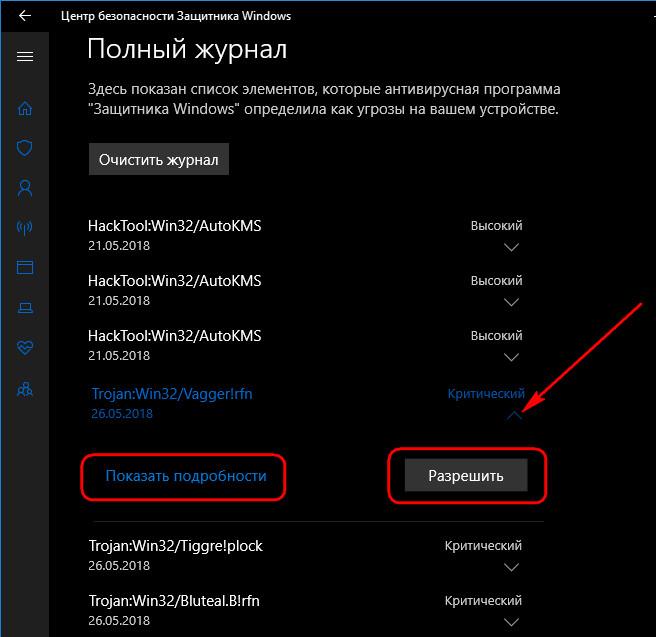Open the hamburger navigation menu

click(x=25, y=56)
